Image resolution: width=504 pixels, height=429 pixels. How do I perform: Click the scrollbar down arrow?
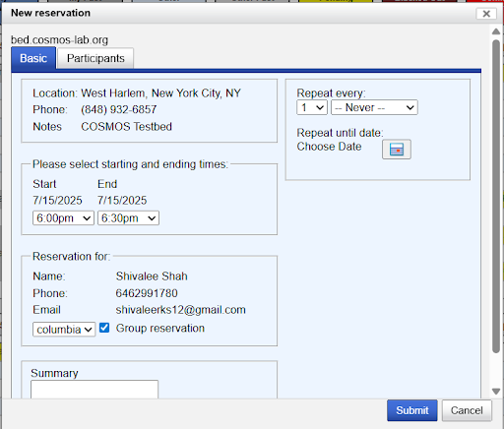[x=496, y=392]
